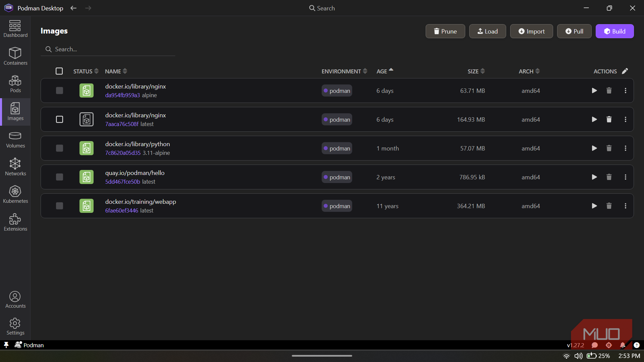
Task: Open the docker.io/library/python image details
Action: [138, 144]
